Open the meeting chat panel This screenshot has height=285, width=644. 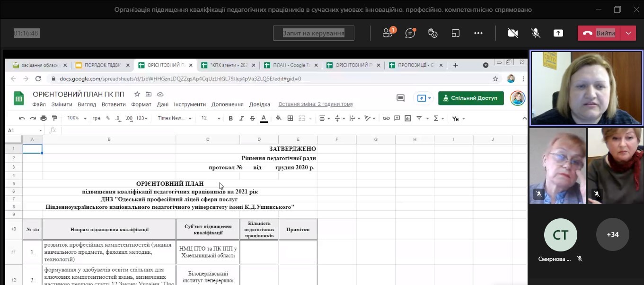tap(410, 33)
